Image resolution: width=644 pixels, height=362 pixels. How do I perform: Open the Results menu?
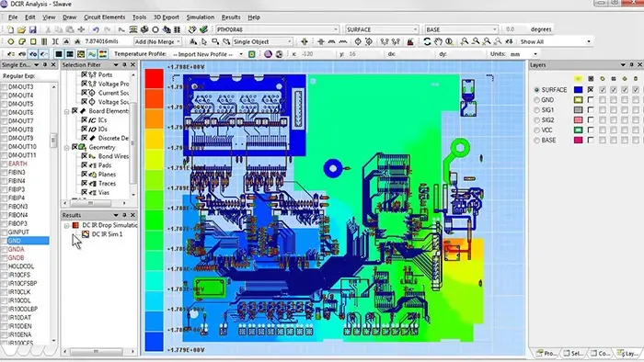[231, 17]
